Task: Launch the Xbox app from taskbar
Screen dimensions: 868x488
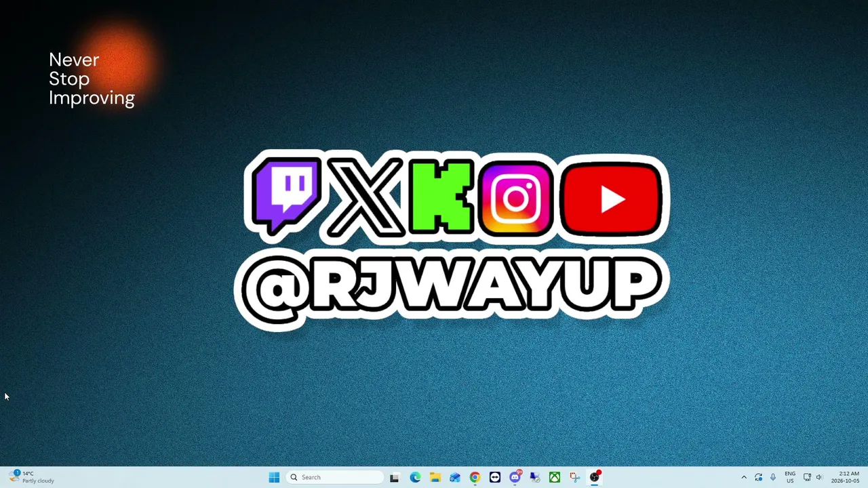Action: (x=555, y=477)
